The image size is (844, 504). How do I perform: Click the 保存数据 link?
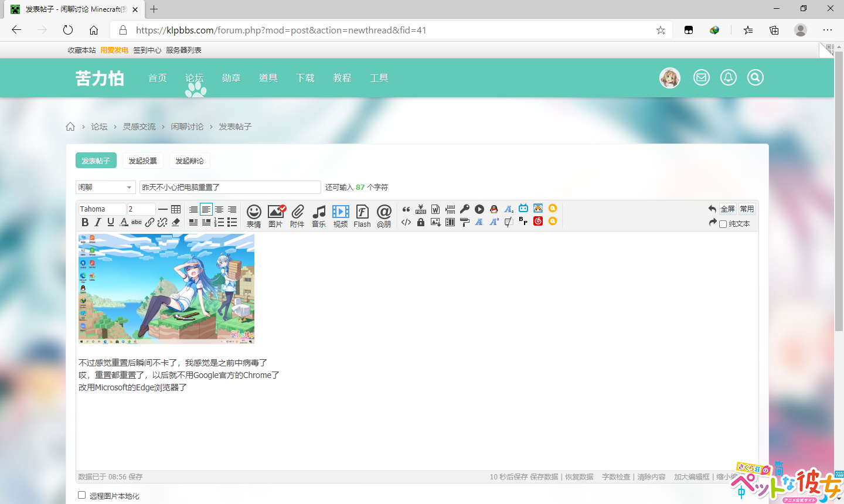tap(544, 477)
